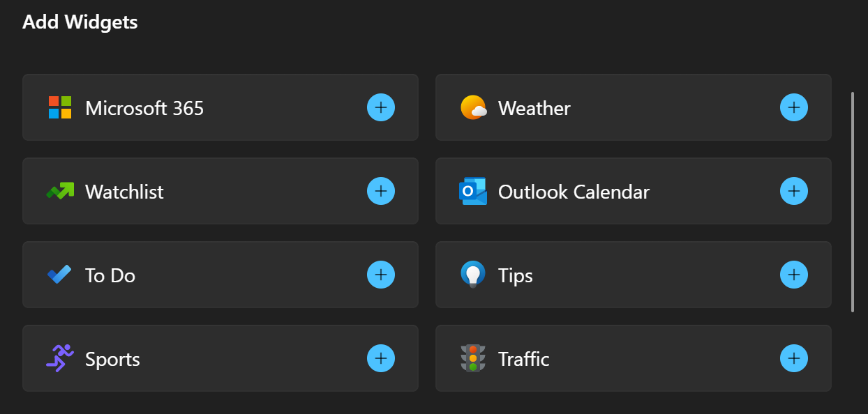Add the Outlook Calendar widget

coord(793,191)
